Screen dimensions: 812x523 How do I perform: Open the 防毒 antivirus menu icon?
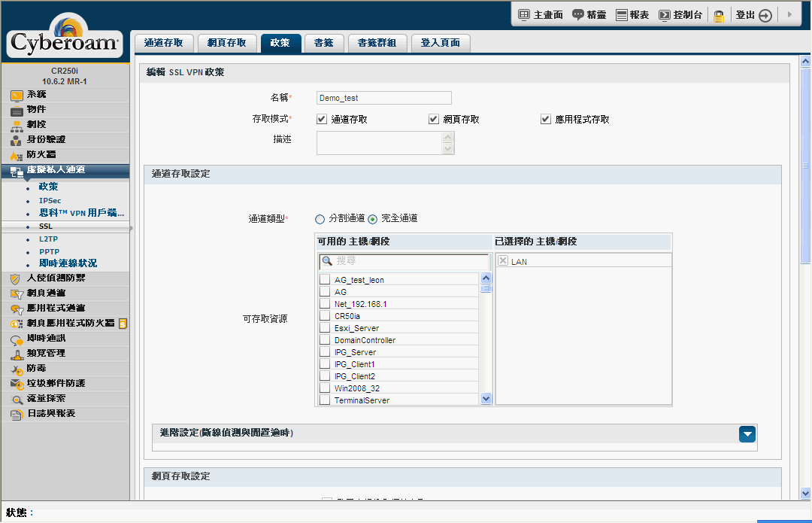click(x=17, y=369)
